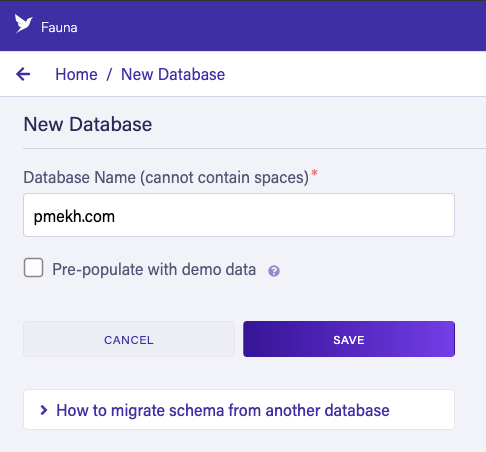The width and height of the screenshot is (486, 452).
Task: Focus the Database Name input field
Action: click(239, 215)
